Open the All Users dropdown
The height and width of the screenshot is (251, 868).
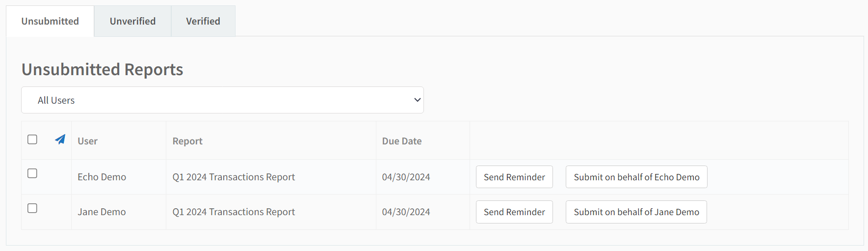[222, 100]
